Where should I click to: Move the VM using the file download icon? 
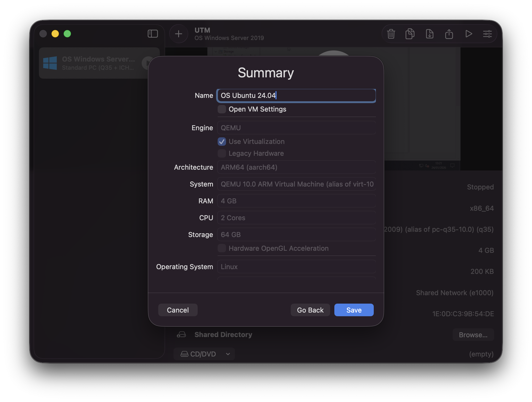coord(429,34)
